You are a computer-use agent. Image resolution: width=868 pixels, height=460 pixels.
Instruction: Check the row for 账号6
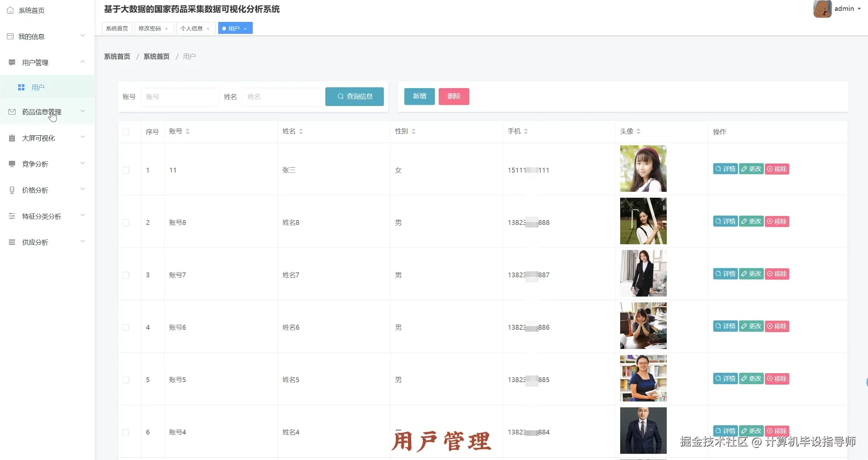[125, 328]
